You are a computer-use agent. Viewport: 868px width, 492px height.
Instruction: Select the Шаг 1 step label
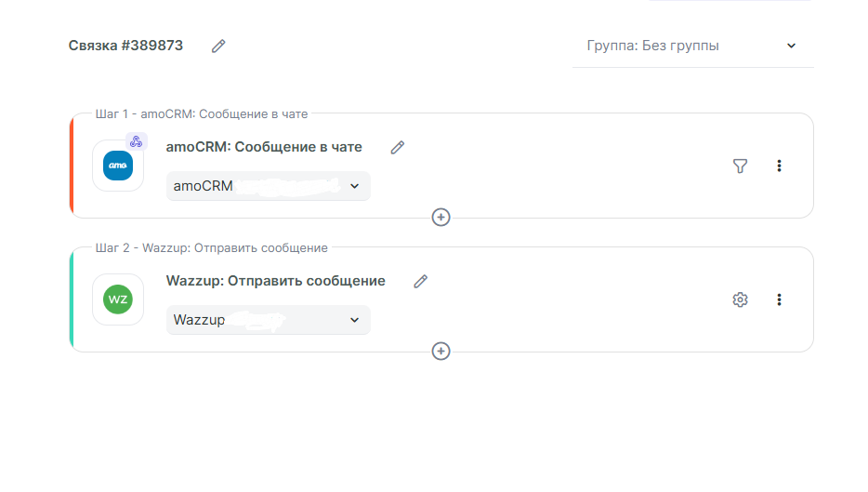[x=202, y=114]
